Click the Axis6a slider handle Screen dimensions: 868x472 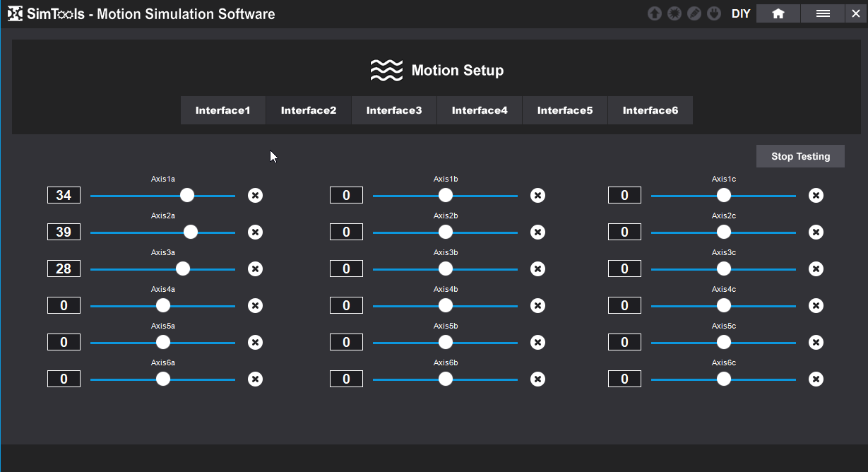163,379
